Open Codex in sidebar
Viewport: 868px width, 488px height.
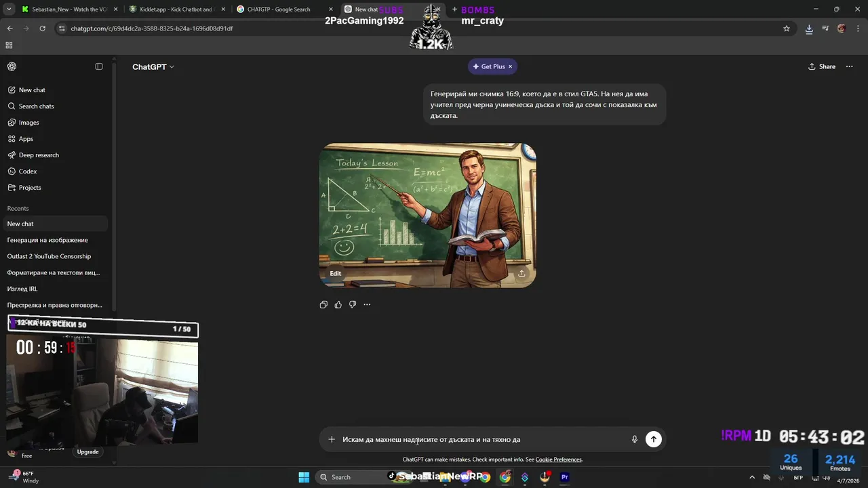coord(56,171)
